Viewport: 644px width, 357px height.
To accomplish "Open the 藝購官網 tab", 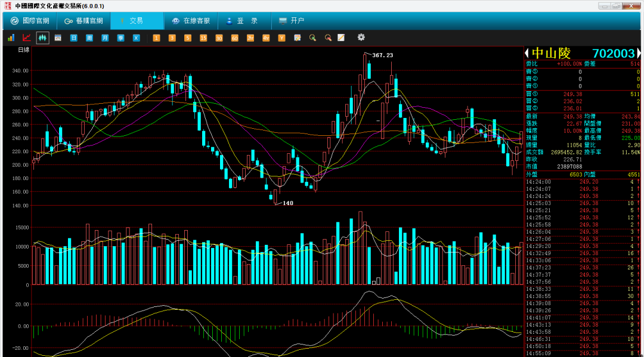I will point(83,20).
